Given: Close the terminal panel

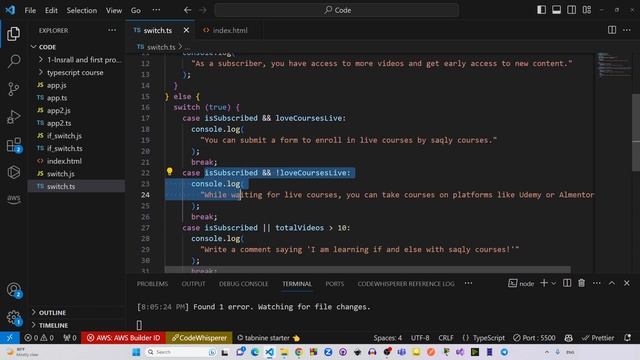Looking at the screenshot, I should point(627,283).
